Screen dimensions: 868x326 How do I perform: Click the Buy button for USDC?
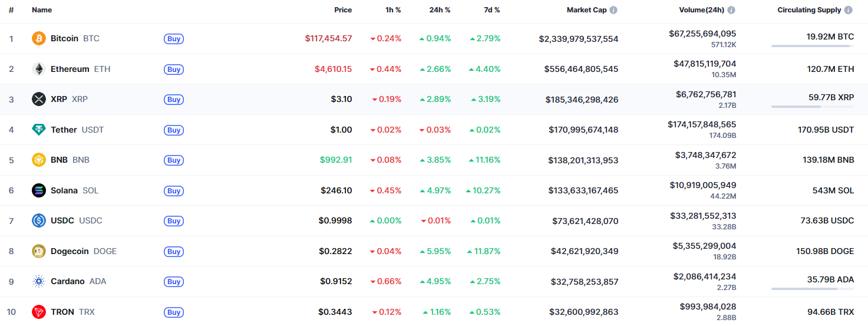pyautogui.click(x=174, y=221)
